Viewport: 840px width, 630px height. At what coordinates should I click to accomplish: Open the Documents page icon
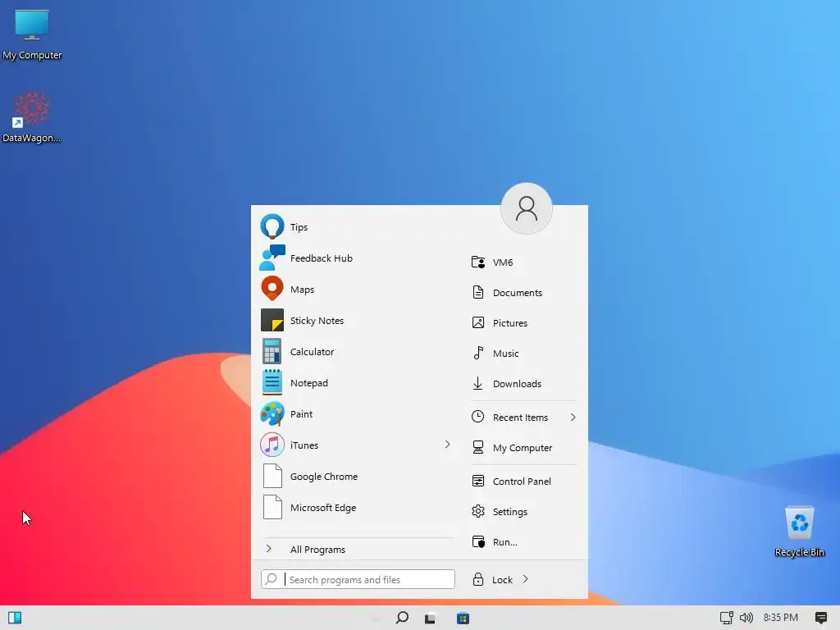(478, 293)
